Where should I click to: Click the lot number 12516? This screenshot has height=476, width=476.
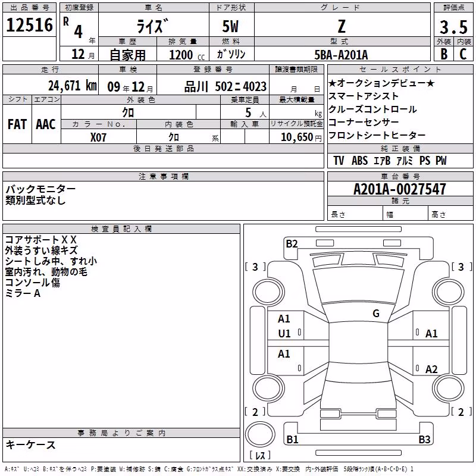pos(29,25)
